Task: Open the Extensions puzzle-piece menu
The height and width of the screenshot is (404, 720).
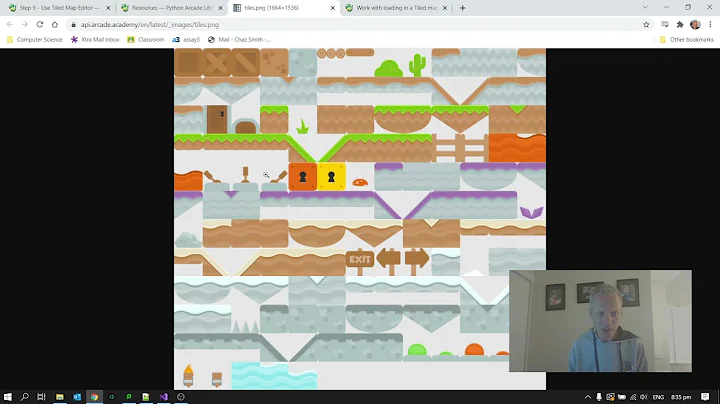Action: (680, 24)
